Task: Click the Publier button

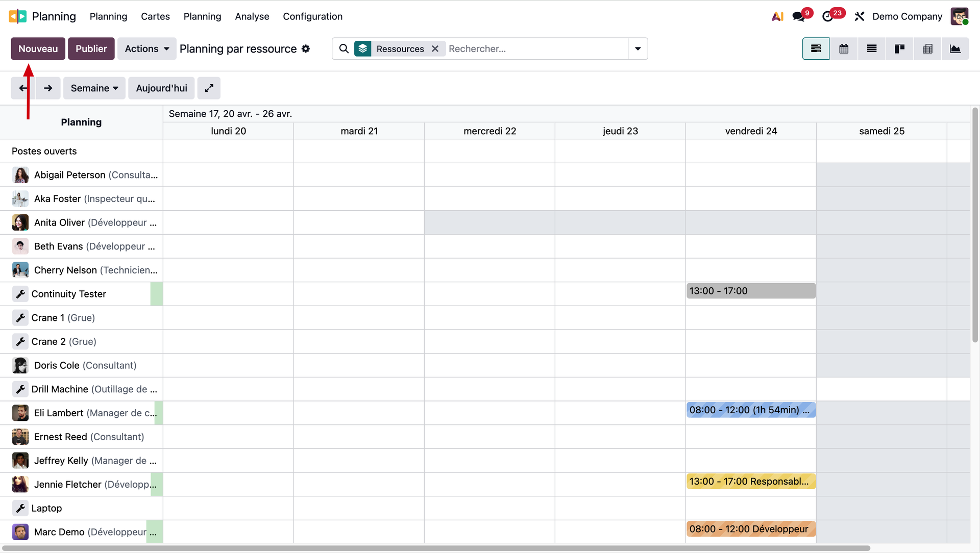Action: click(x=91, y=49)
